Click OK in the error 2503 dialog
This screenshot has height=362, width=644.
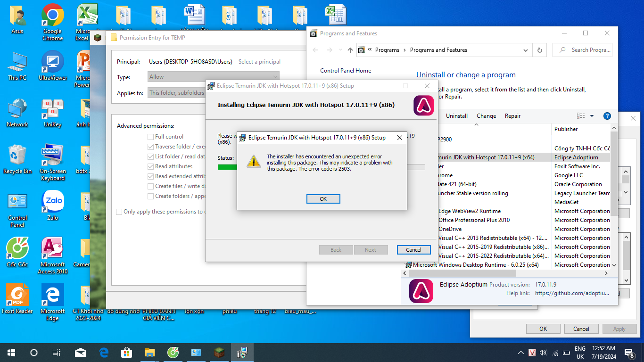(323, 199)
